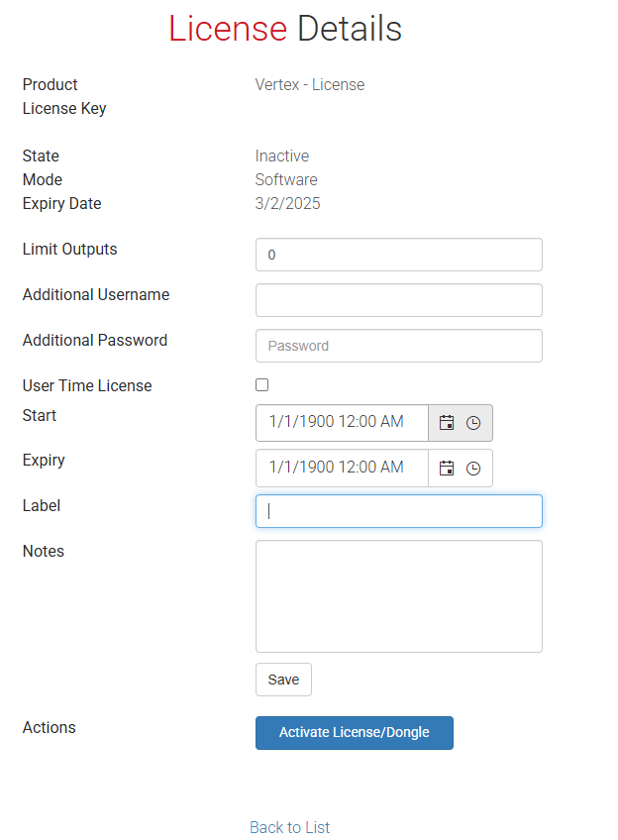Click the Software mode text
Image resolution: width=618 pixels, height=840 pixels.
point(286,179)
